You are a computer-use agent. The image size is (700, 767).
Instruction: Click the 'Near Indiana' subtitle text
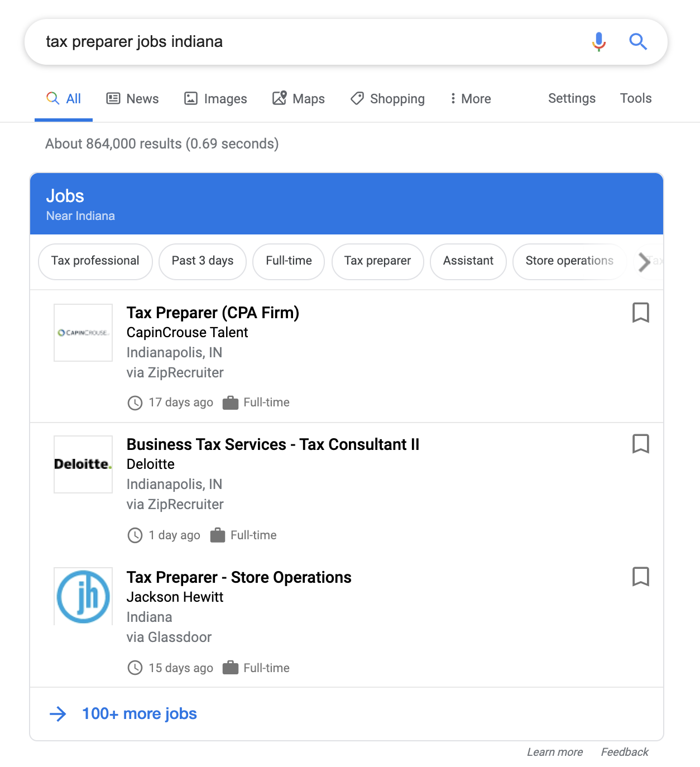pyautogui.click(x=80, y=216)
